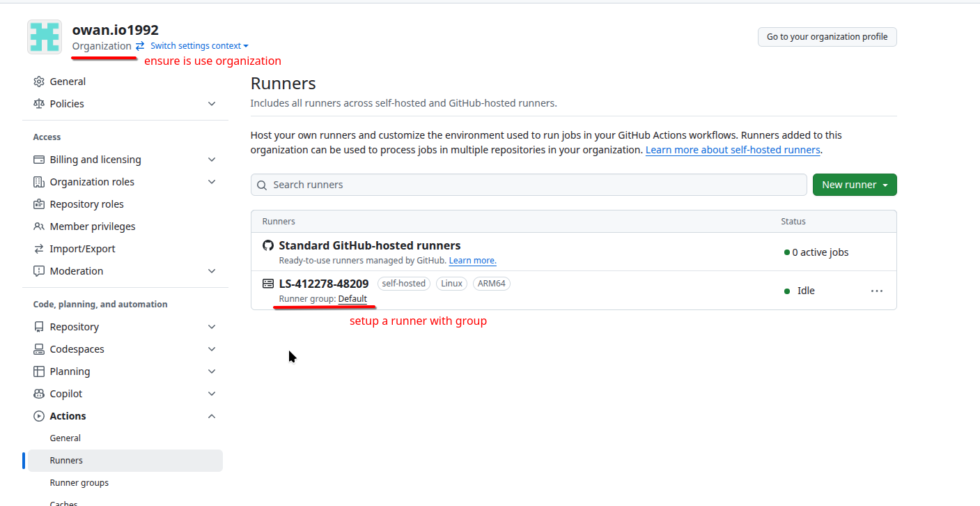Image resolution: width=980 pixels, height=506 pixels.
Task: Expand the Organization roles section
Action: [x=212, y=182]
